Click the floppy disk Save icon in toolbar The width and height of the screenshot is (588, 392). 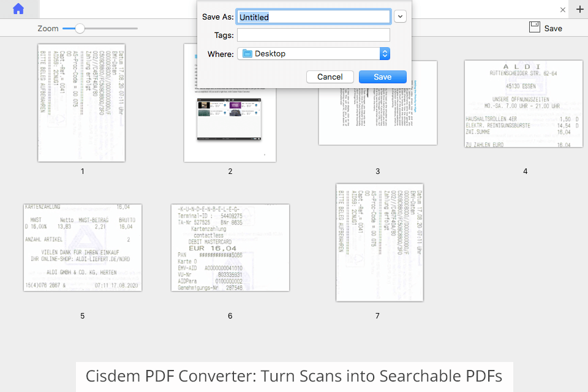pos(534,27)
